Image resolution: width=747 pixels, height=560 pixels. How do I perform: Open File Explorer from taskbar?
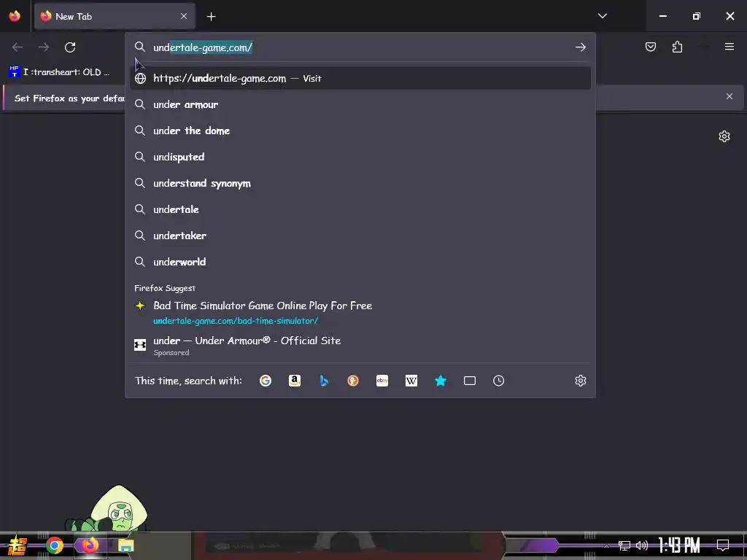[x=125, y=545]
